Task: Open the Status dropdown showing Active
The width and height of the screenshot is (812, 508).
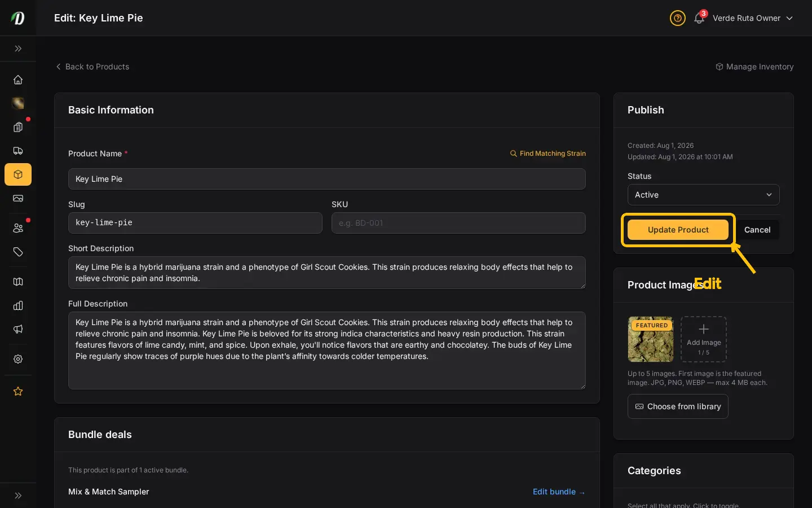Action: (x=704, y=195)
